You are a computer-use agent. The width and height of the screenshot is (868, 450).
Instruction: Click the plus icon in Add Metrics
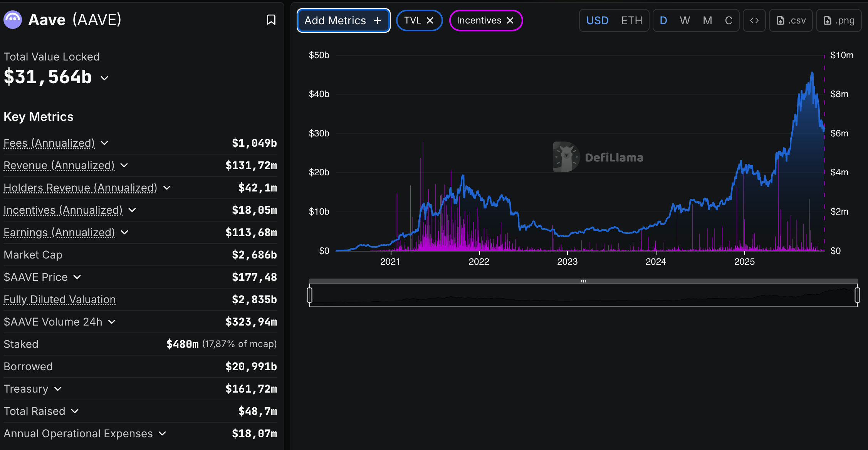378,20
